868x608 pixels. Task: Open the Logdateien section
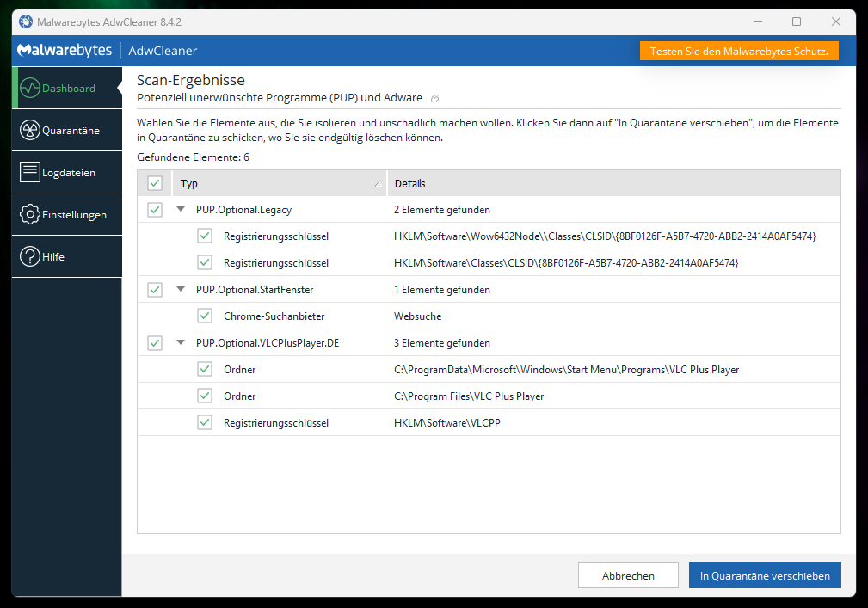pos(67,172)
